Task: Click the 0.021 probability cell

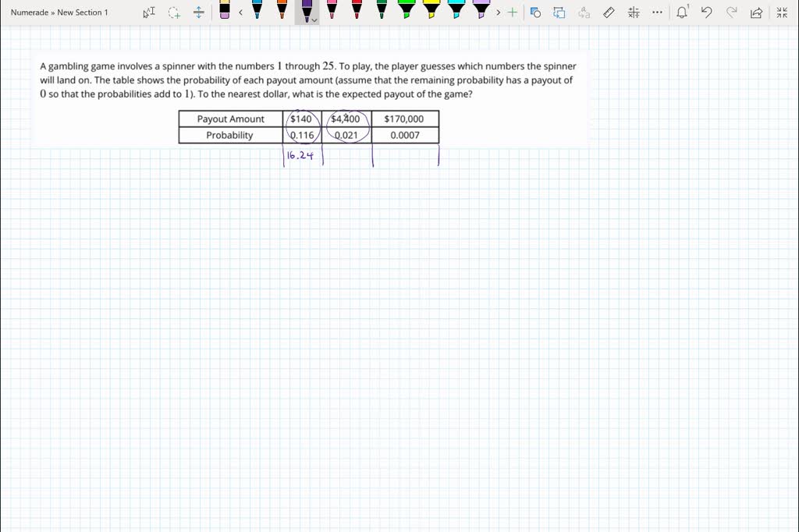Action: tap(346, 135)
